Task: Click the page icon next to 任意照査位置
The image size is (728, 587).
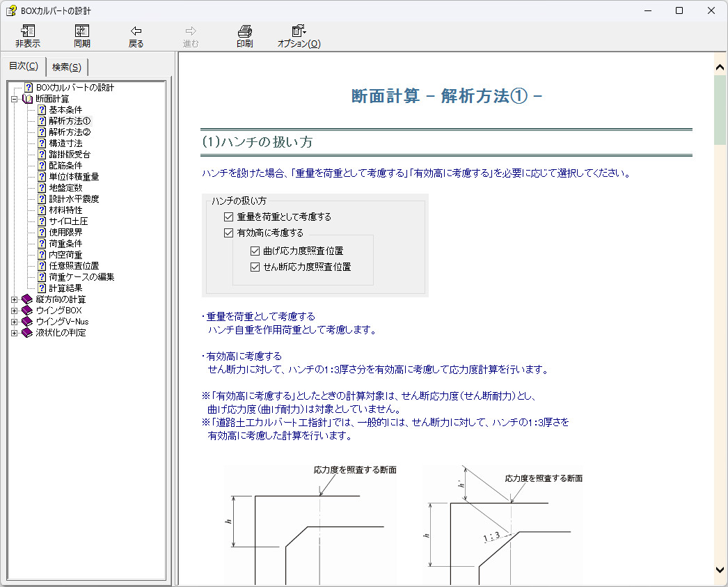Action: click(42, 265)
